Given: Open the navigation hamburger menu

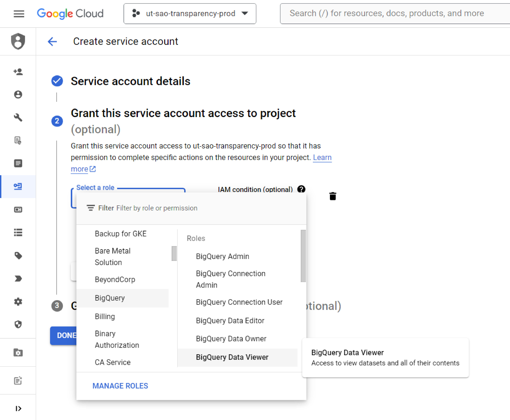Looking at the screenshot, I should tap(19, 14).
